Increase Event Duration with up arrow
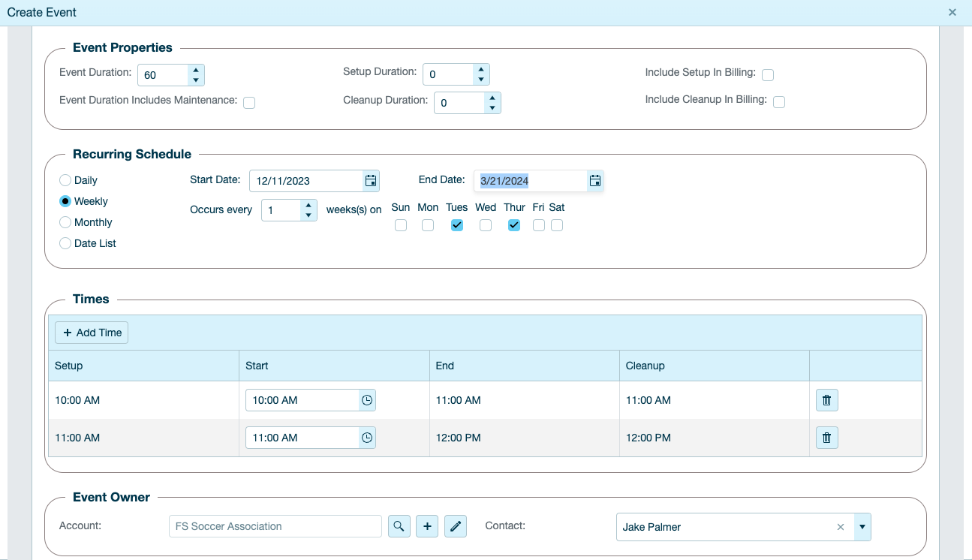Screen dimensions: 972x560 click(x=195, y=70)
